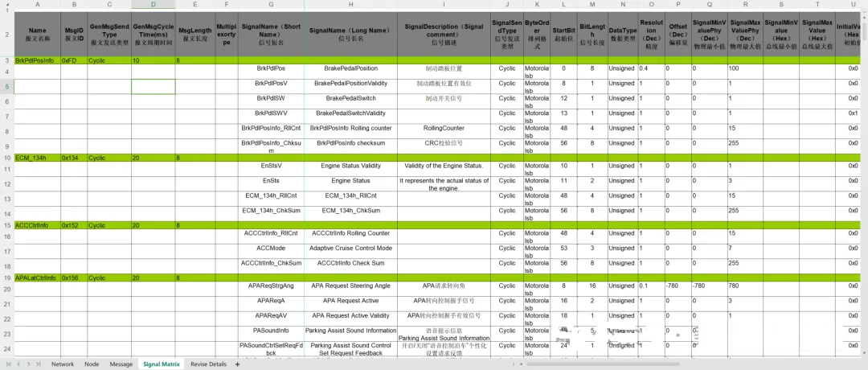Select column L header
This screenshot has width=868, height=370.
coord(563,5)
